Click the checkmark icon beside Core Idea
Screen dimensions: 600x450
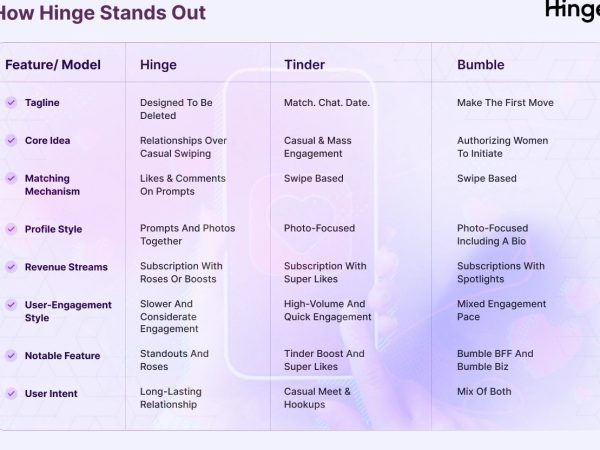(11, 141)
